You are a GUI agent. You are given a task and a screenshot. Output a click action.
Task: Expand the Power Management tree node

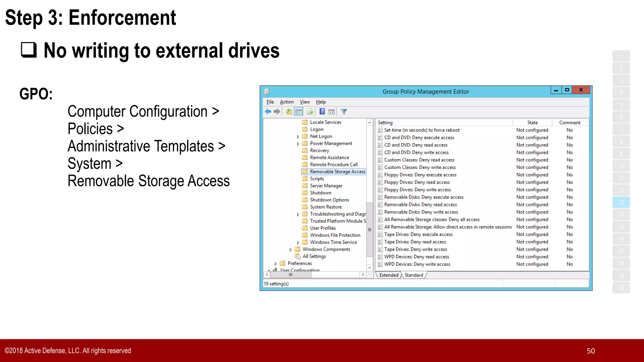(x=298, y=144)
